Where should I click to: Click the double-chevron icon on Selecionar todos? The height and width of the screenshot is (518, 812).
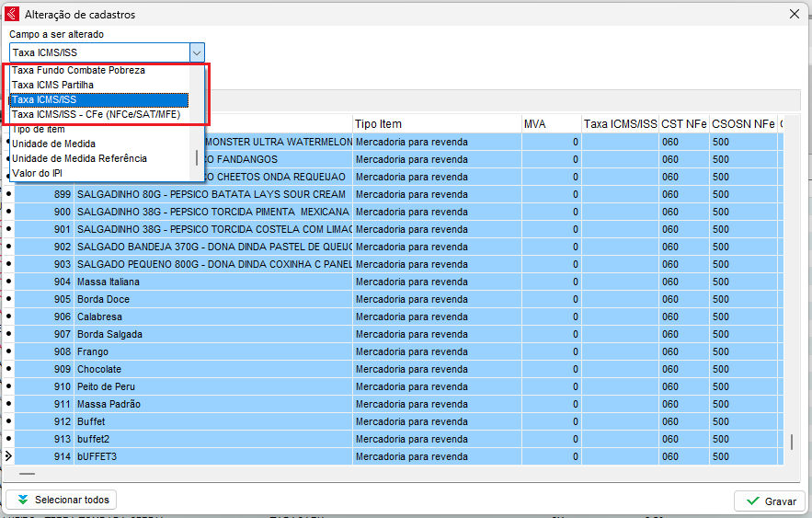[x=23, y=501]
